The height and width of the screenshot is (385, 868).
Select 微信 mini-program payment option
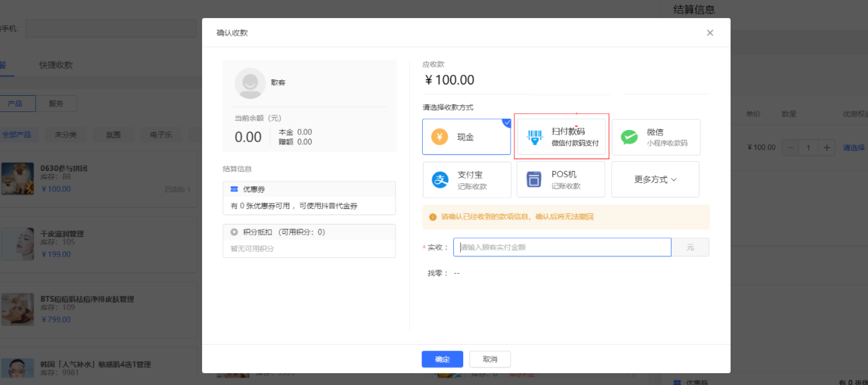coord(656,137)
